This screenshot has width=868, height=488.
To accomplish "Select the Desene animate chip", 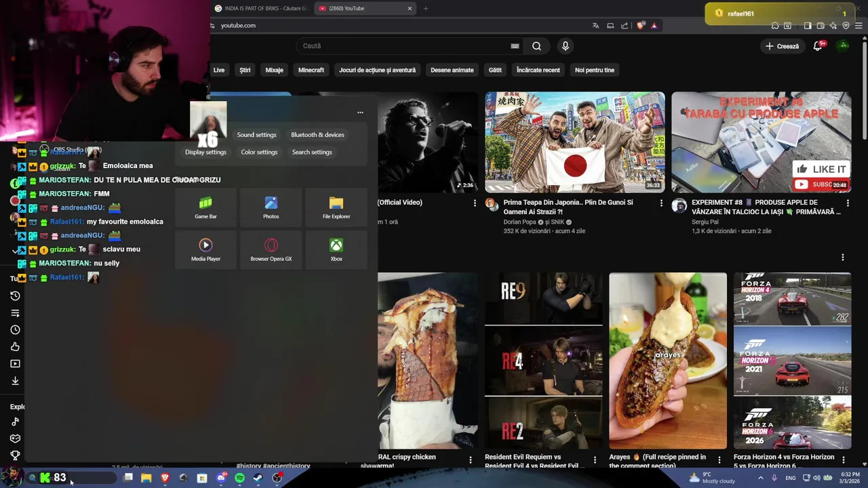I will click(x=452, y=70).
